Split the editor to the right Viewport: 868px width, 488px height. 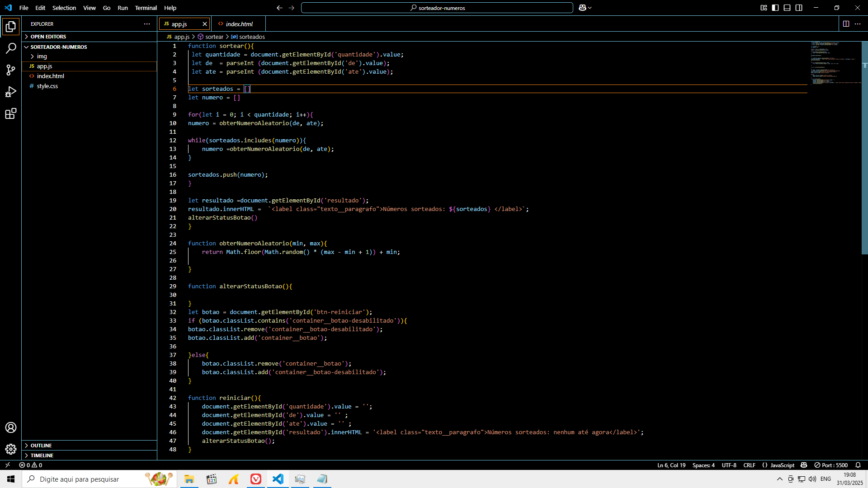846,24
